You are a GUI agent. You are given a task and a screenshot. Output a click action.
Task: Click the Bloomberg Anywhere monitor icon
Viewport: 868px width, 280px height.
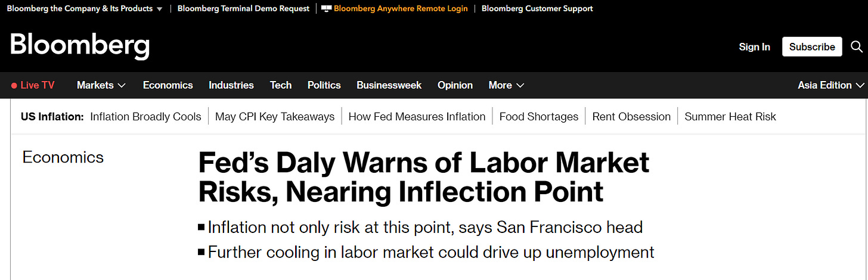[x=326, y=8]
